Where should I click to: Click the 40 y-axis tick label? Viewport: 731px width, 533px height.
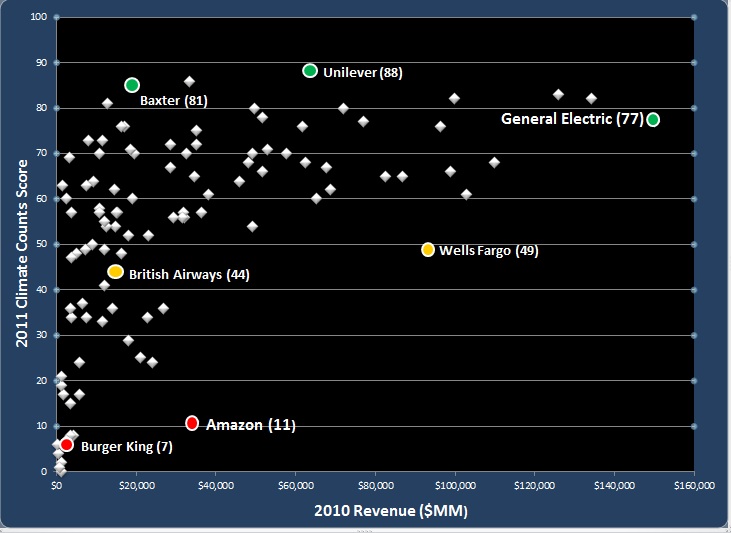pyautogui.click(x=41, y=290)
